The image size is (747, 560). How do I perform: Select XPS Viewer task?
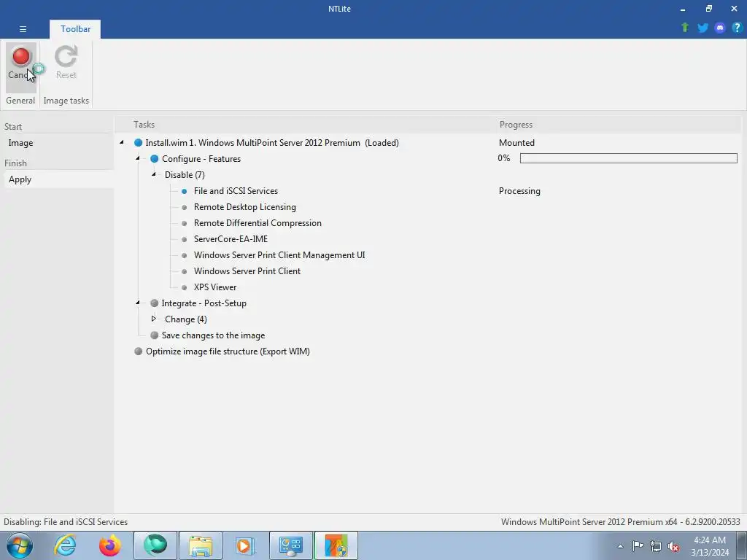(x=215, y=287)
